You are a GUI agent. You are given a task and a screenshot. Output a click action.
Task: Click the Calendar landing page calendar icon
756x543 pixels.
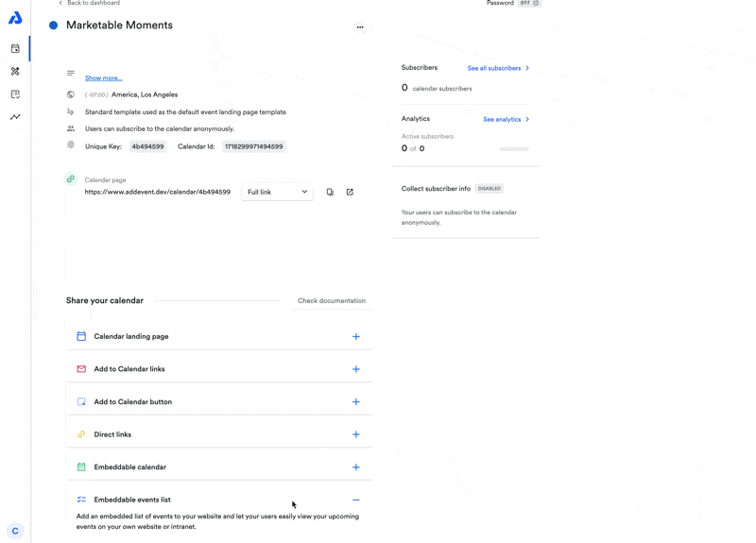[81, 336]
